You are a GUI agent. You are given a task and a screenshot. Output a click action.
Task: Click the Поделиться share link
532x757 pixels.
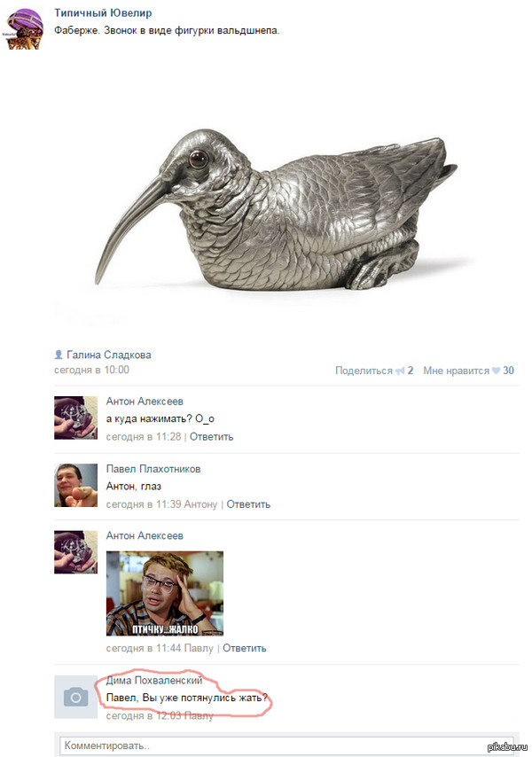[x=364, y=371]
